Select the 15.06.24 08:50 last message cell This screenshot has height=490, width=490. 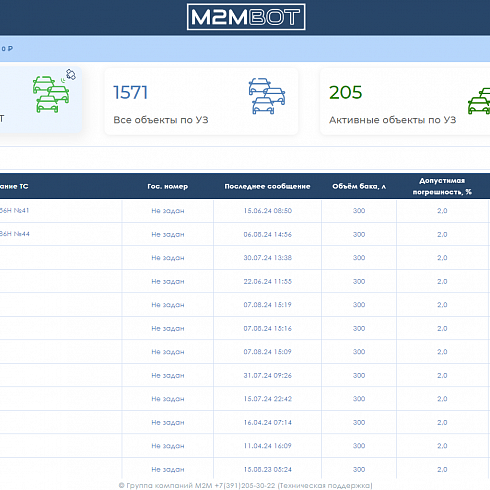(267, 211)
